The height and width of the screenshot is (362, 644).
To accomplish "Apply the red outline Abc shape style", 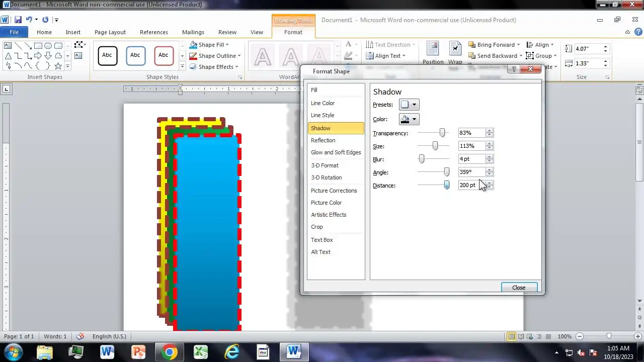I will [164, 56].
